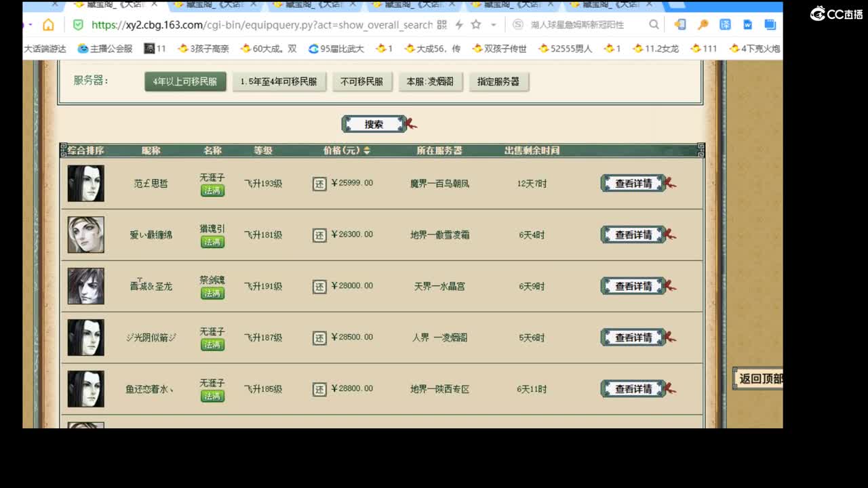Screen dimensions: 868x488
Task: View details for 鱼还恋着水 listing
Action: click(633, 389)
